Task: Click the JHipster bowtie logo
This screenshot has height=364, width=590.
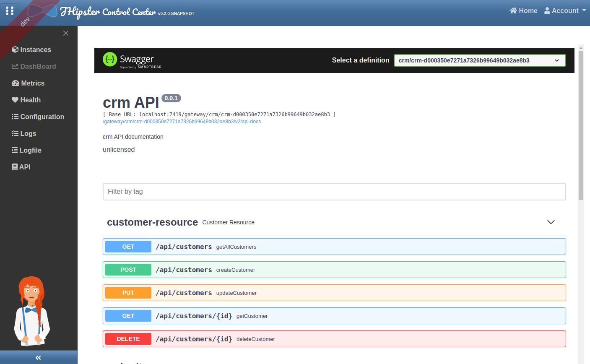Action: click(x=43, y=11)
